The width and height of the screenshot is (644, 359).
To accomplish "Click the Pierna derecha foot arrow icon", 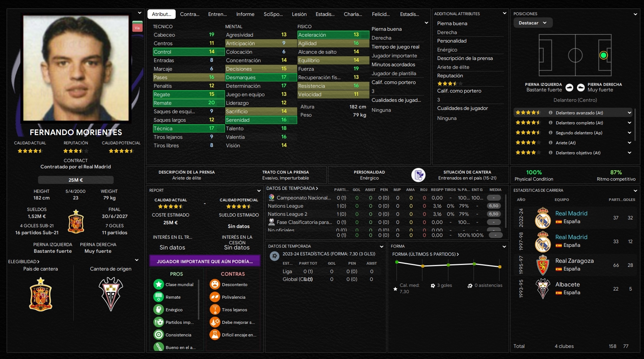I will click(581, 87).
